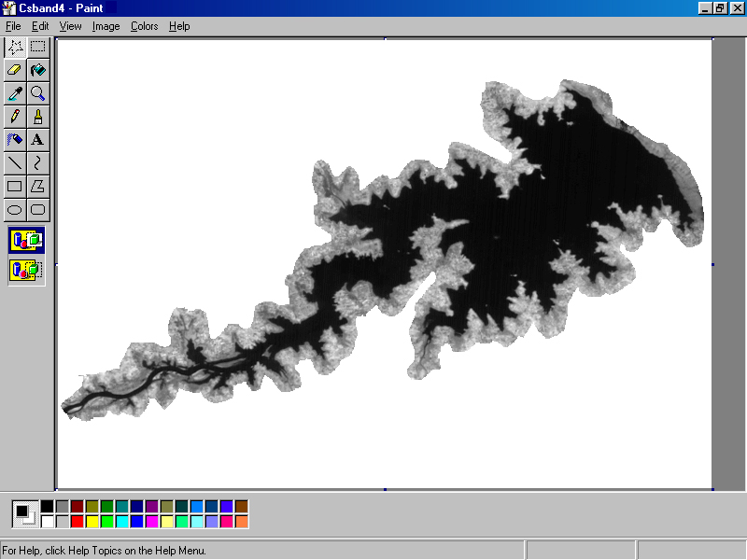747x560 pixels.
Task: Pick the magenta swatch
Action: 152,522
